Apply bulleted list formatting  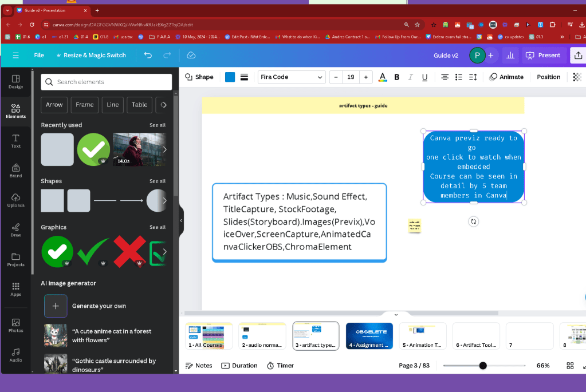(459, 77)
